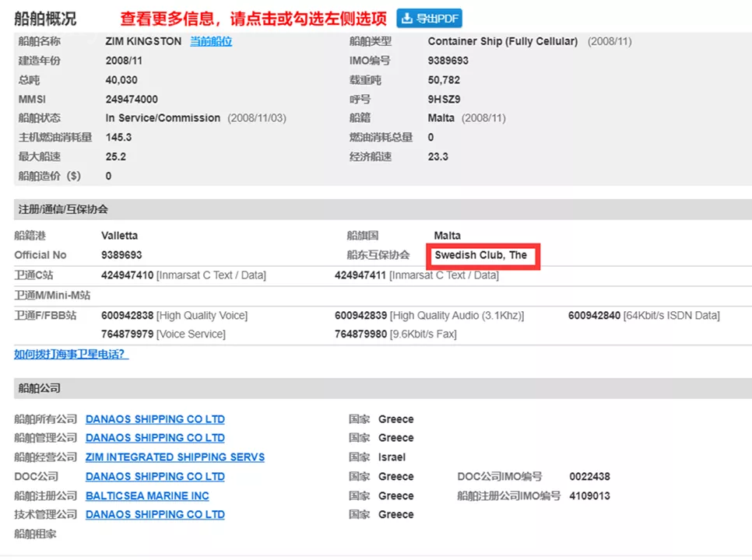This screenshot has height=560, width=752.
Task: Select build date 2008/11 next to 建造年份
Action: [x=124, y=61]
